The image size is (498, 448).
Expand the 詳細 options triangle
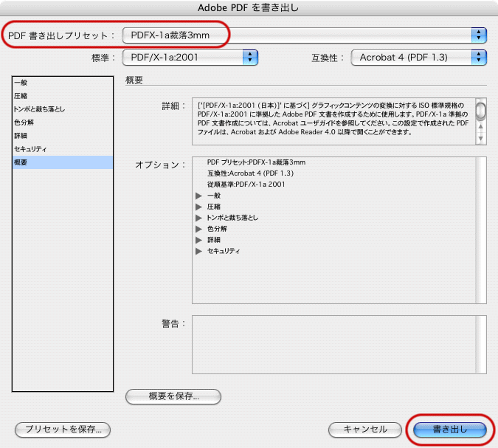click(x=198, y=240)
